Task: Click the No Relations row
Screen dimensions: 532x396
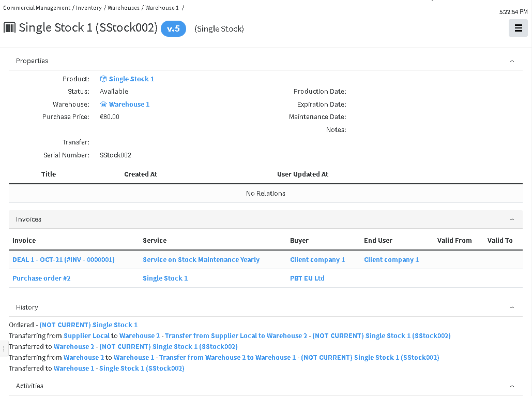Action: pos(266,193)
